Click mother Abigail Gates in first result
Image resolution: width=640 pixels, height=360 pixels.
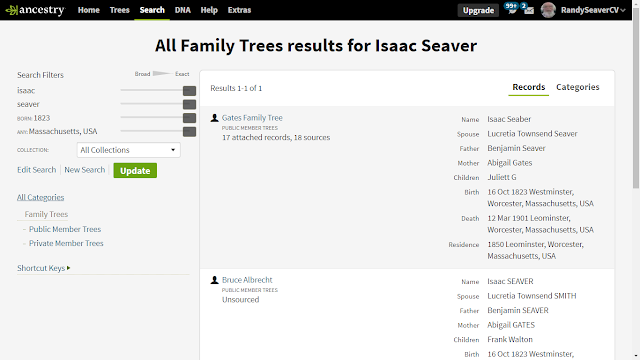(x=510, y=163)
